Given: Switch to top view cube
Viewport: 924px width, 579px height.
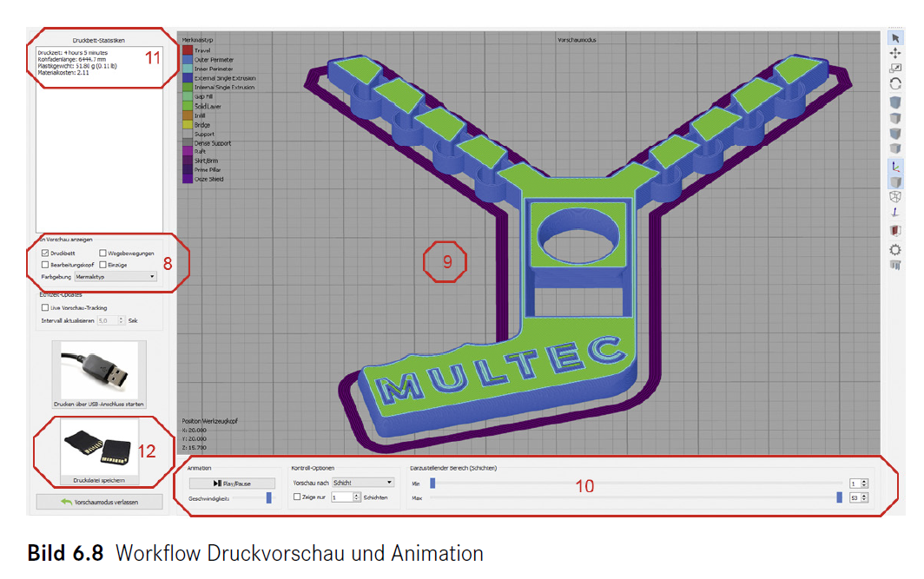Looking at the screenshot, I should pyautogui.click(x=895, y=118).
